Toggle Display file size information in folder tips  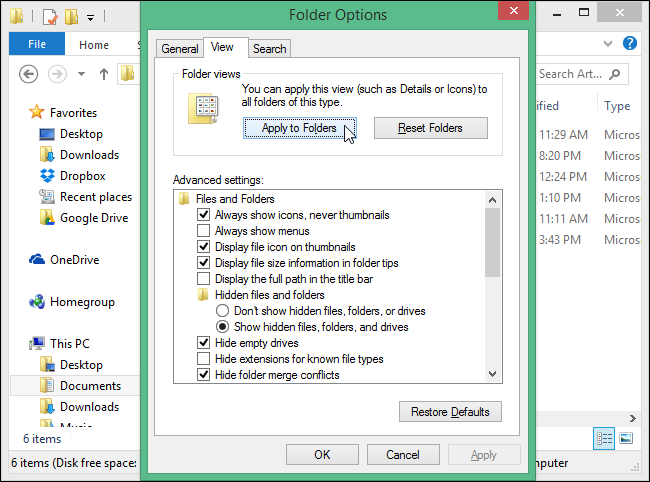pyautogui.click(x=203, y=262)
